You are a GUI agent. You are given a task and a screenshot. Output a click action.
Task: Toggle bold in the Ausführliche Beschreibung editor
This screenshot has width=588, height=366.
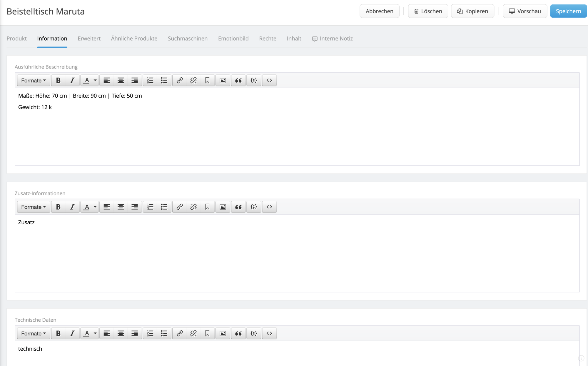point(58,80)
